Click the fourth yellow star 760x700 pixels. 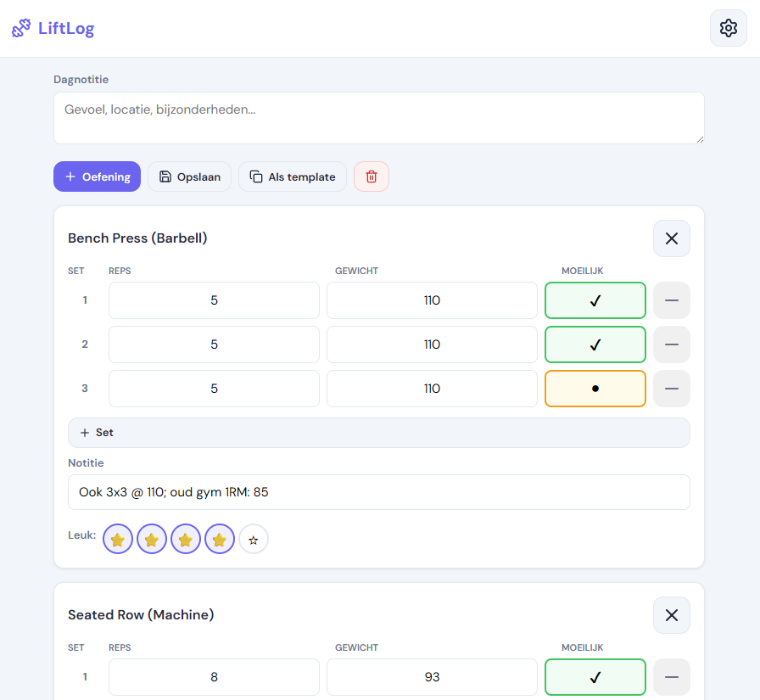pos(219,539)
